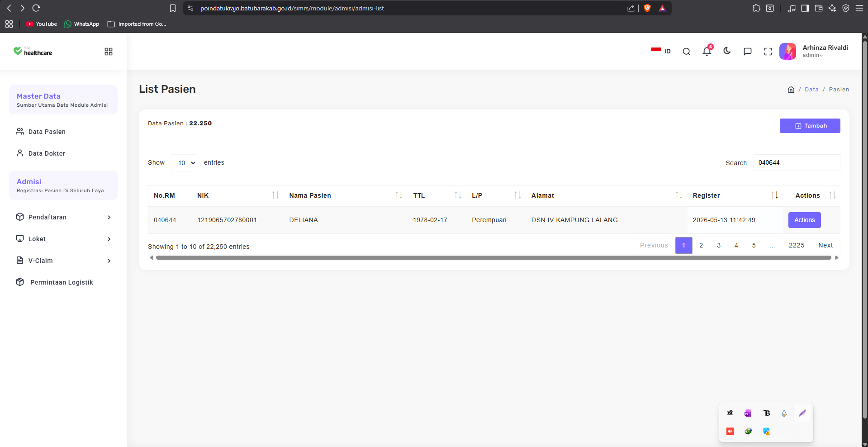Open Imported from Go... bookmarks folder
The width and height of the screenshot is (868, 447).
pyautogui.click(x=137, y=24)
